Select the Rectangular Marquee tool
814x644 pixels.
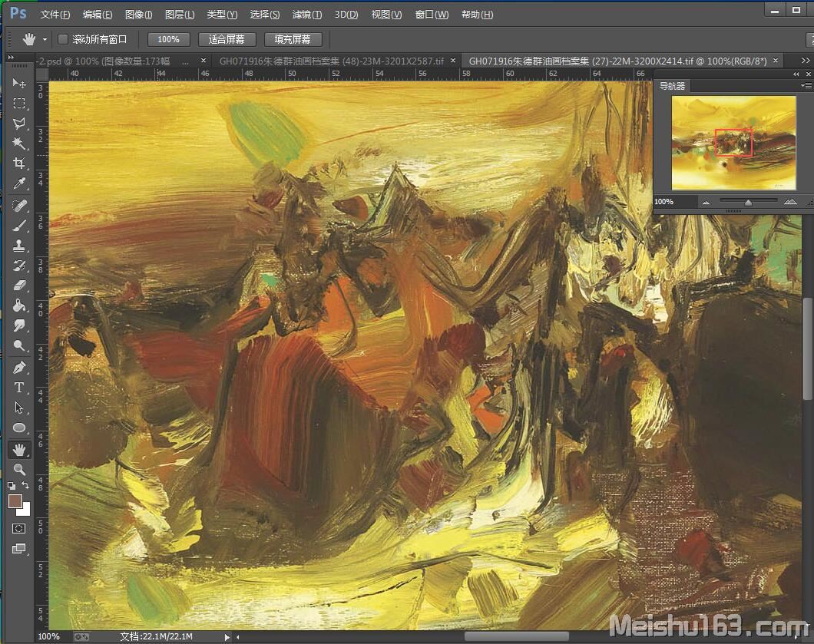coord(19,104)
